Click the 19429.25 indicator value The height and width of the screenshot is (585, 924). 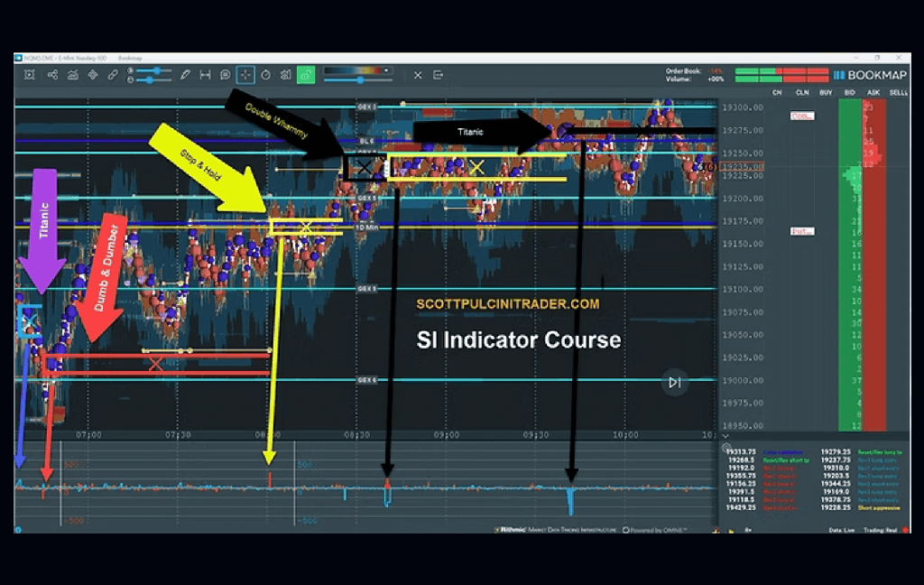coord(742,507)
